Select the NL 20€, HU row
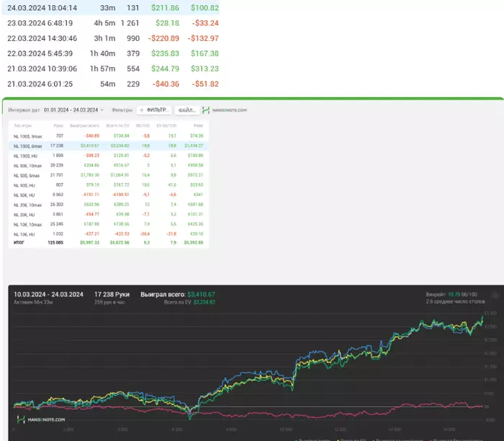Viewport: 504px width, 441px height. coord(109,215)
